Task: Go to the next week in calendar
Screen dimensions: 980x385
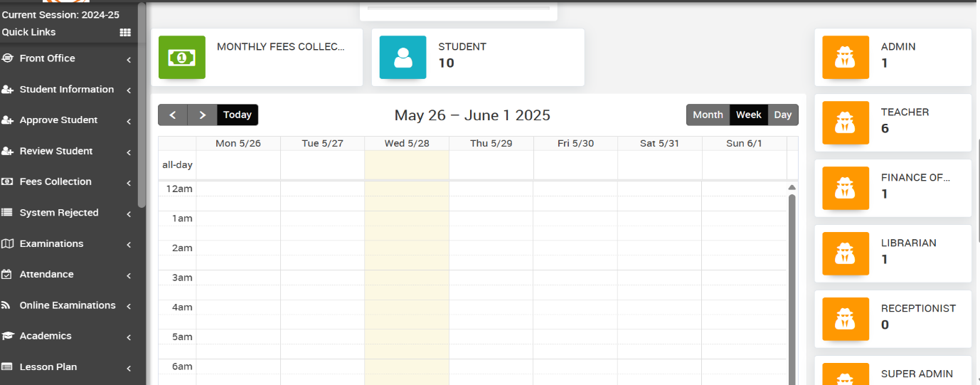Action: pos(203,115)
